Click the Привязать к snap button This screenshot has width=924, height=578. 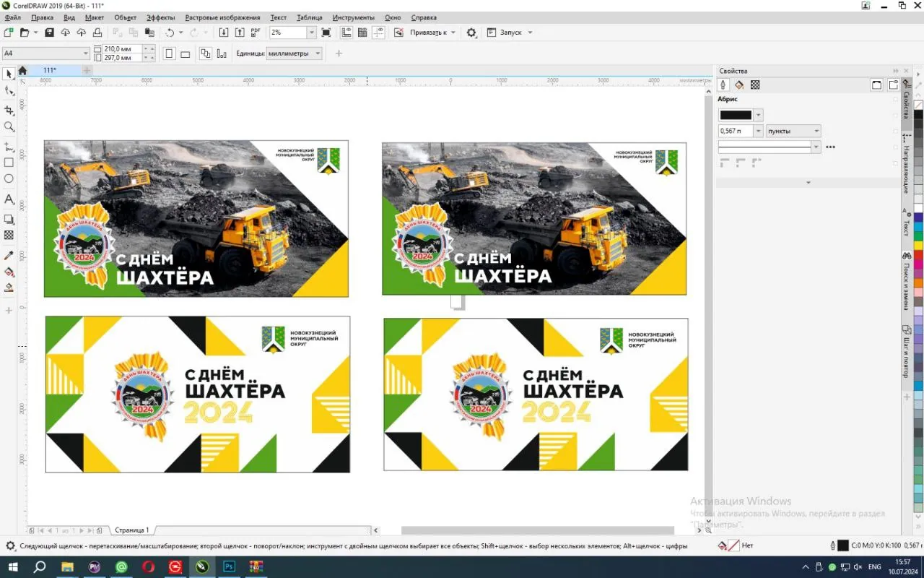(x=429, y=33)
